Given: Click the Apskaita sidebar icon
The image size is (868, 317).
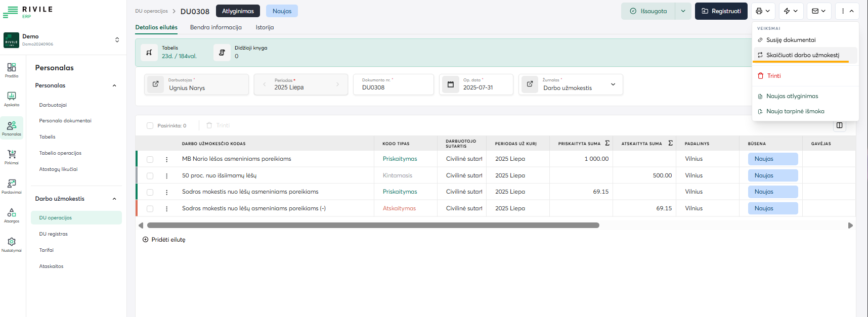Looking at the screenshot, I should pyautogui.click(x=12, y=99).
